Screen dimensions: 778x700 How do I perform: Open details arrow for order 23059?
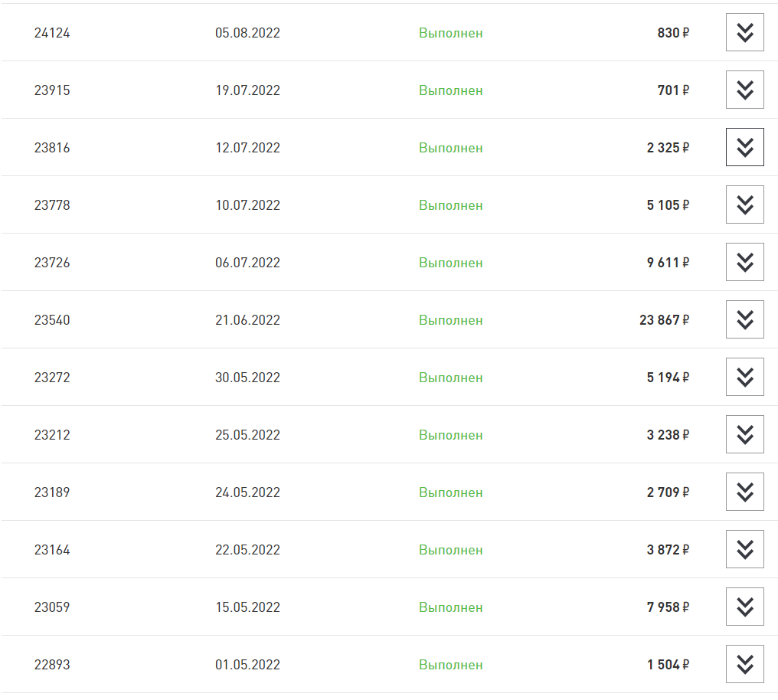coord(744,607)
